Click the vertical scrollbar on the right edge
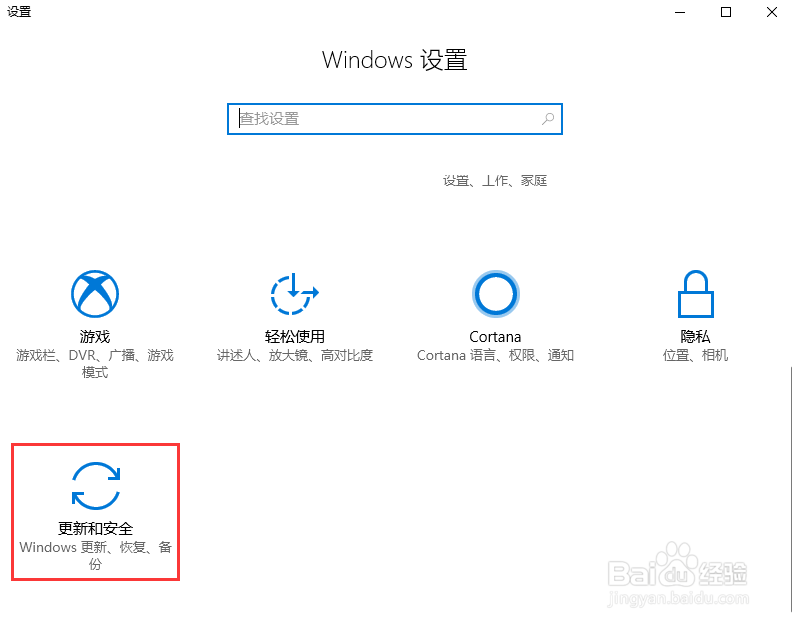 [x=790, y=489]
